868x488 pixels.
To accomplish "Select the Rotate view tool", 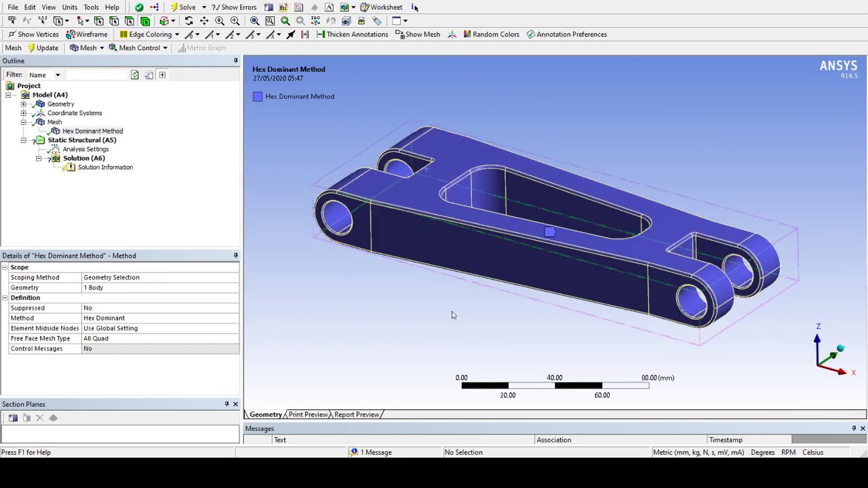I will coord(189,21).
